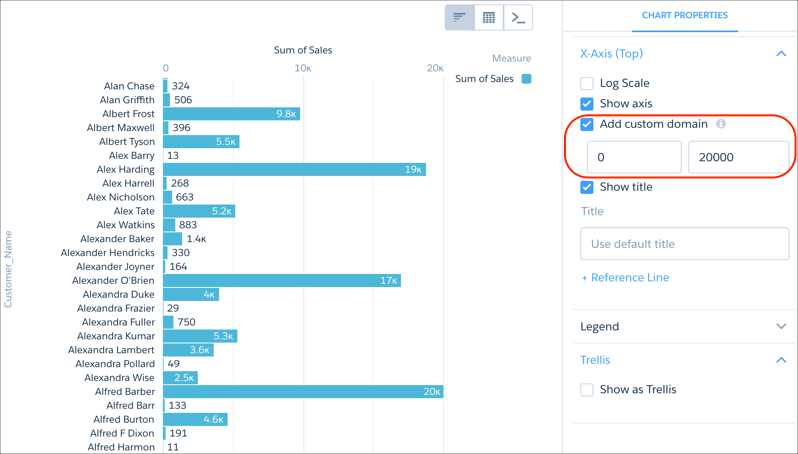Click the Trellis section heading
Screen dimensions: 798x454
click(x=595, y=360)
